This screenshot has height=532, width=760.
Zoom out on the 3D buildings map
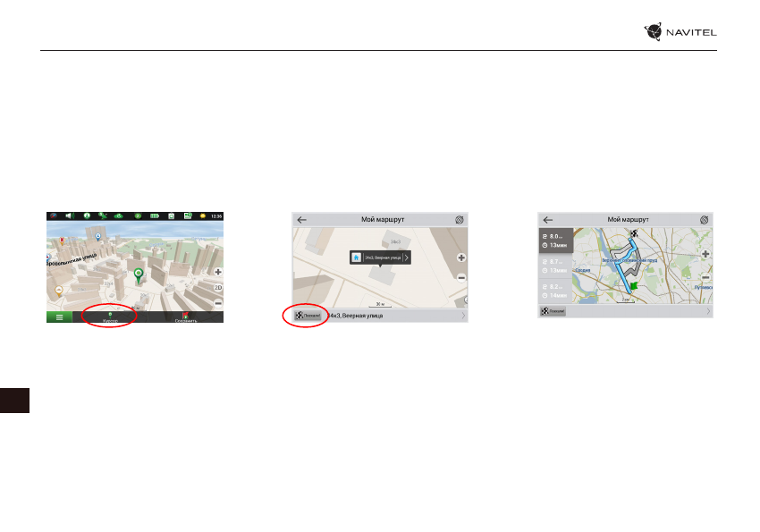pos(217,303)
